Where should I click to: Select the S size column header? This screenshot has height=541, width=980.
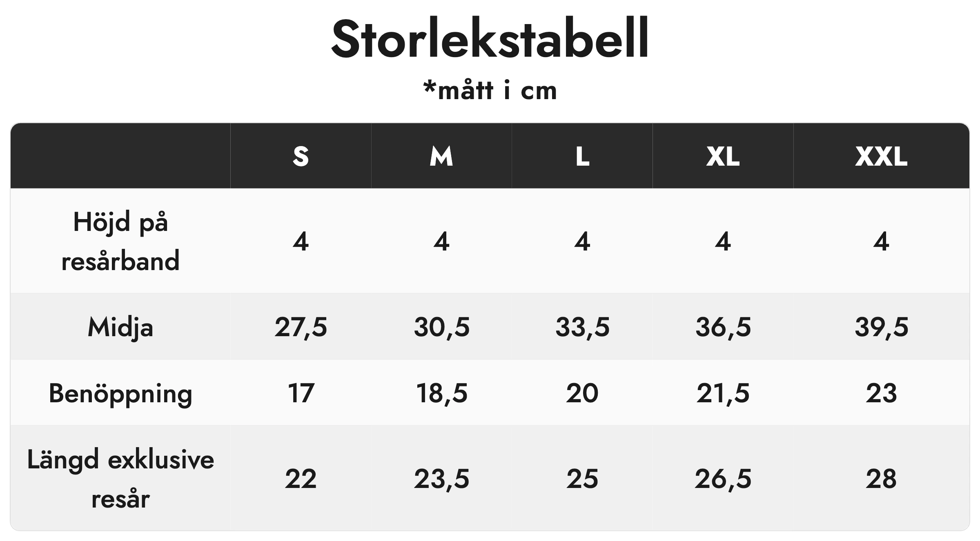pyautogui.click(x=301, y=156)
